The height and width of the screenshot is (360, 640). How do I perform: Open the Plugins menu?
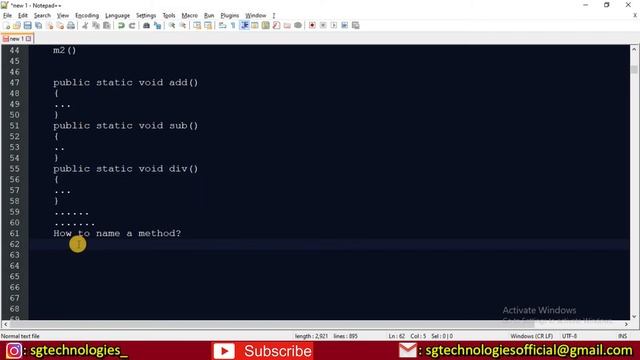click(x=229, y=16)
